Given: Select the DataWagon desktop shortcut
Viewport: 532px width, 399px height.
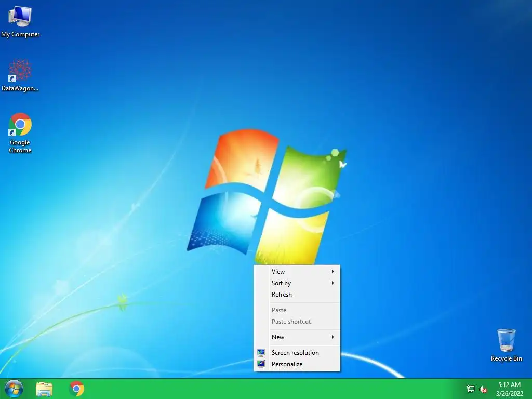Looking at the screenshot, I should [x=20, y=75].
